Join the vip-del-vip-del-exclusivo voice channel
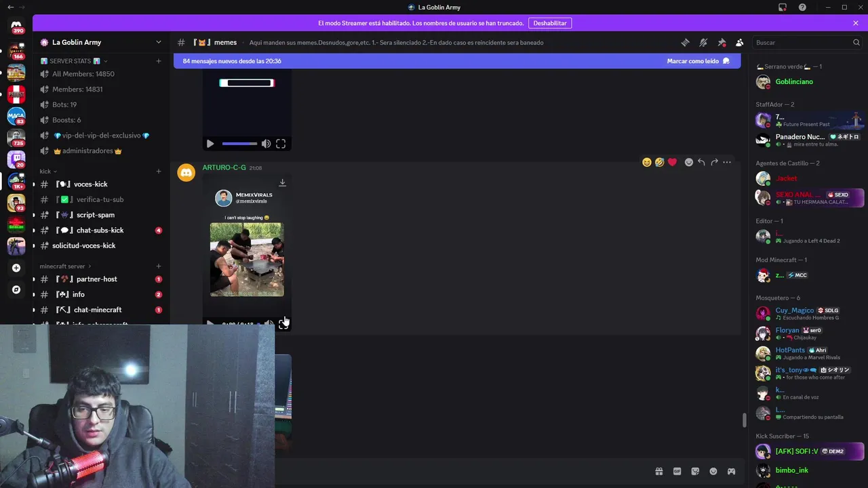Screen dimensions: 868x488 pyautogui.click(x=101, y=136)
